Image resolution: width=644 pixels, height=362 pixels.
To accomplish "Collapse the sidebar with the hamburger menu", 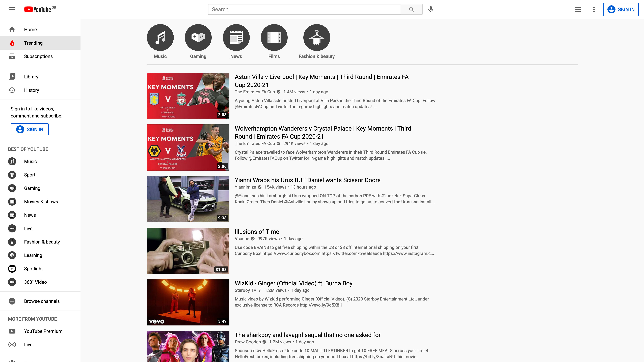I will pos(12,9).
